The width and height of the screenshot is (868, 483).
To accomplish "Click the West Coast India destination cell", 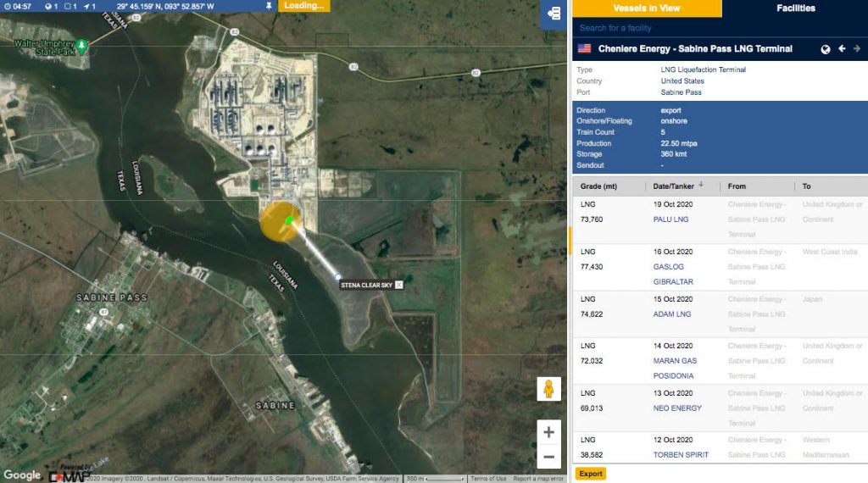I will pos(830,251).
